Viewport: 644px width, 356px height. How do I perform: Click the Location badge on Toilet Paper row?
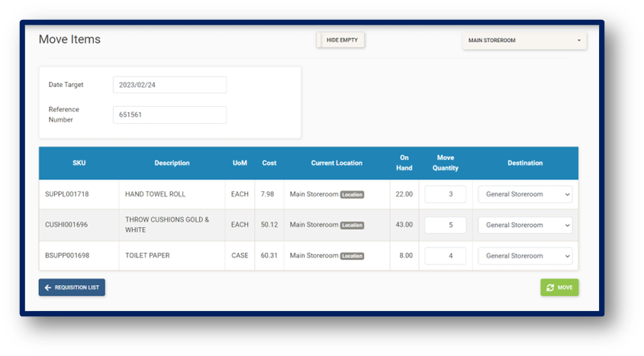coord(352,256)
